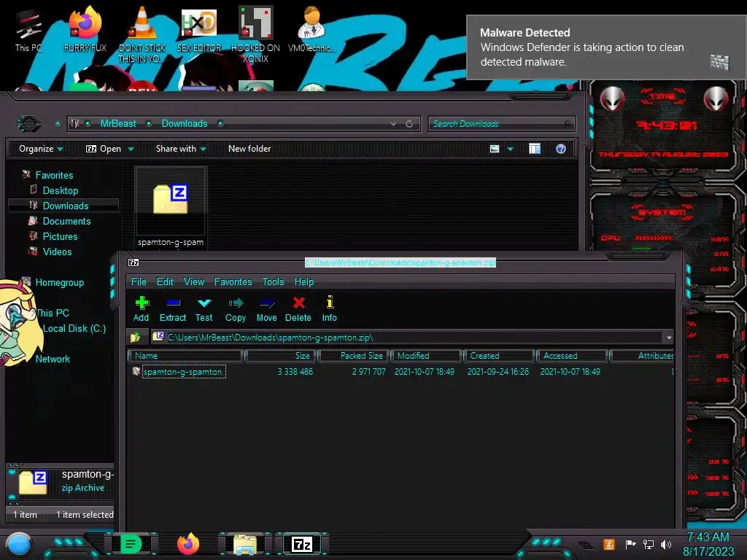Screen dimensions: 747x560
Task: Click the Java update tray icon
Action: coord(609,544)
